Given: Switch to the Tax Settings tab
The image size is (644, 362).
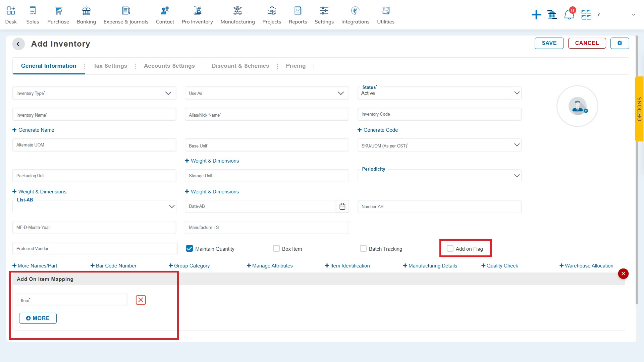Looking at the screenshot, I should pos(110,65).
